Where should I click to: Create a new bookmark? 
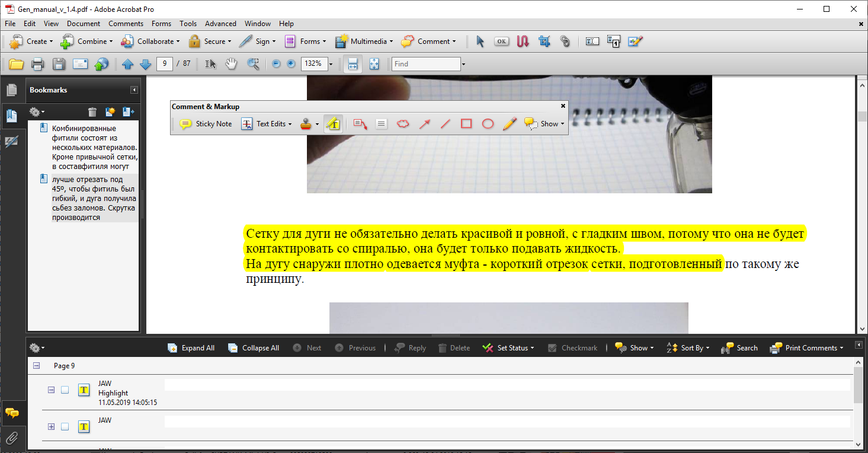point(110,111)
